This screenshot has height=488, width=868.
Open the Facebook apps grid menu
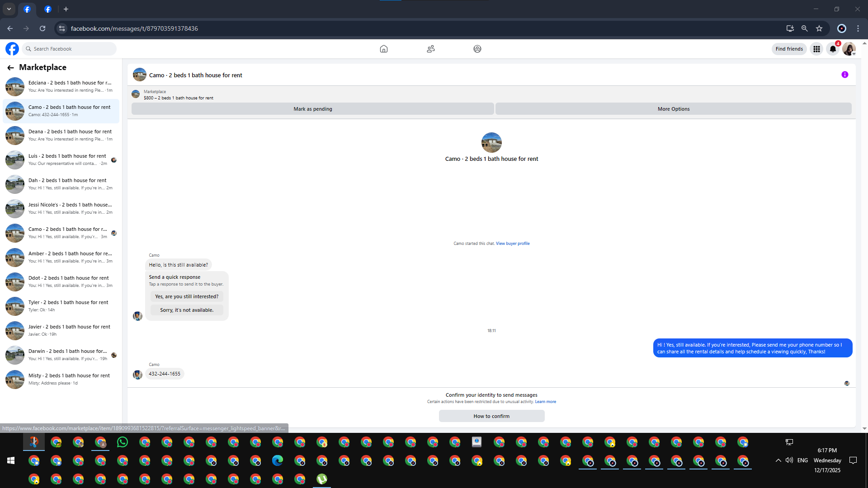(816, 49)
